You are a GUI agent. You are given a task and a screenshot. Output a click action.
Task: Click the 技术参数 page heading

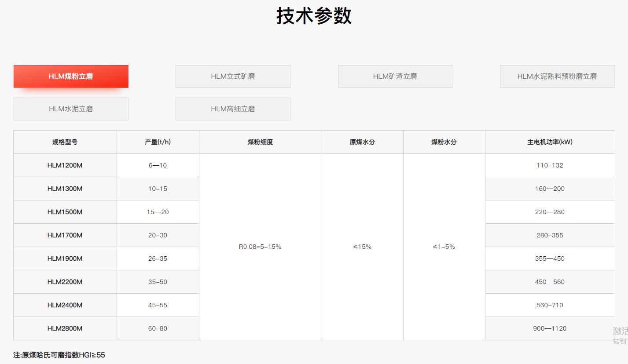click(314, 15)
